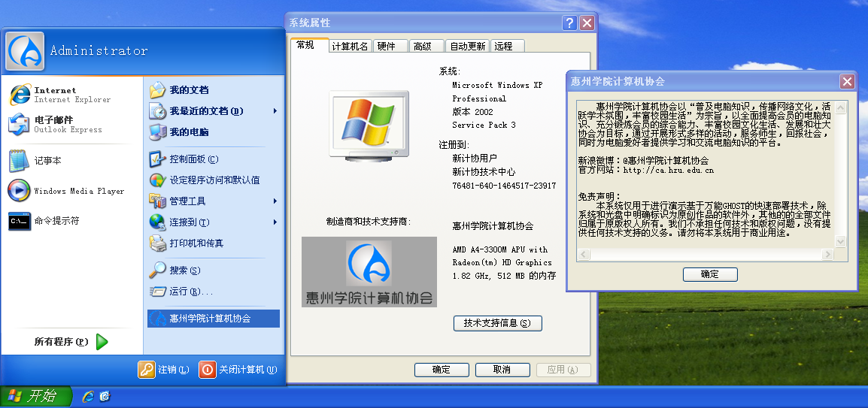This screenshot has height=408, width=868.
Task: Expand 连接到 submenu arrow
Action: pyautogui.click(x=275, y=222)
